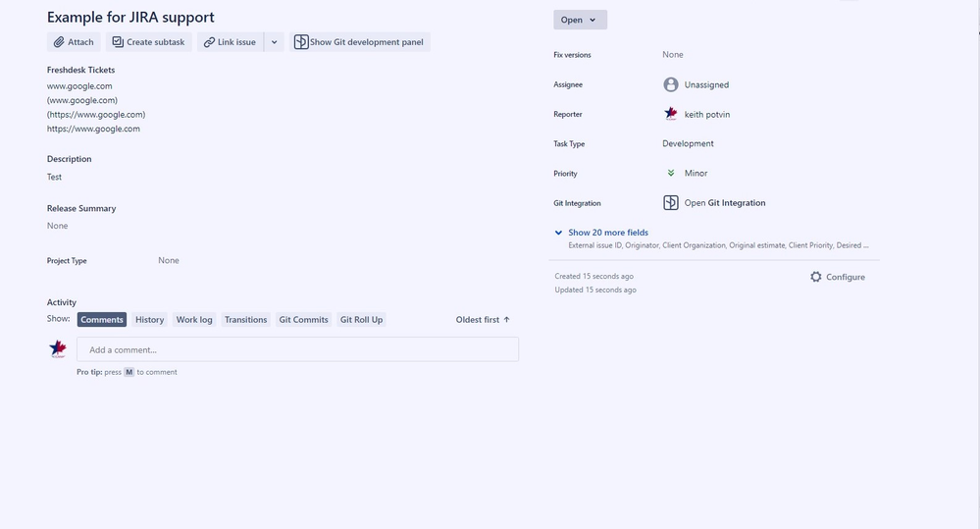Click the last https://www.google.com ticket line
Image resolution: width=980 pixels, height=529 pixels.
point(93,129)
